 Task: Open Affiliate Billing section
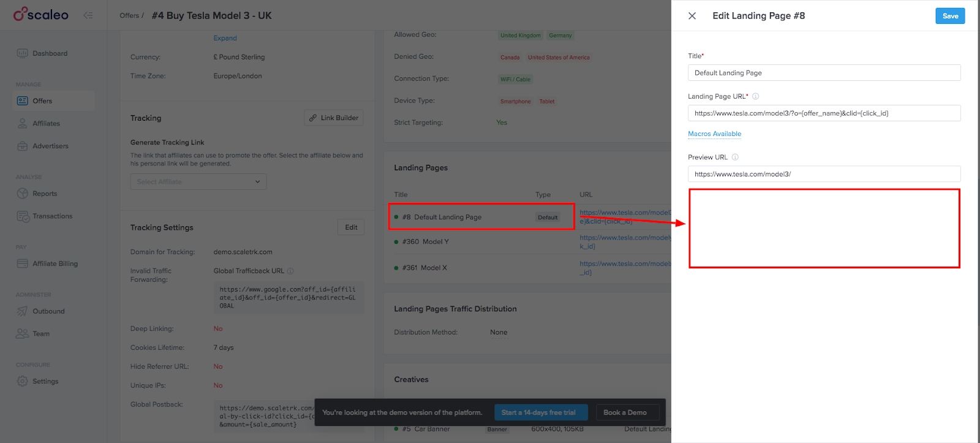pyautogui.click(x=55, y=263)
